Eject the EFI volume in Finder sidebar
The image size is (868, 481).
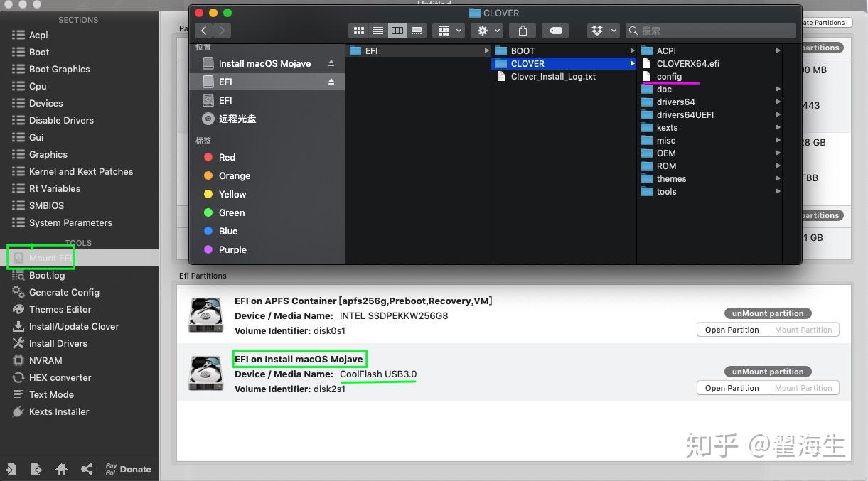pos(331,82)
